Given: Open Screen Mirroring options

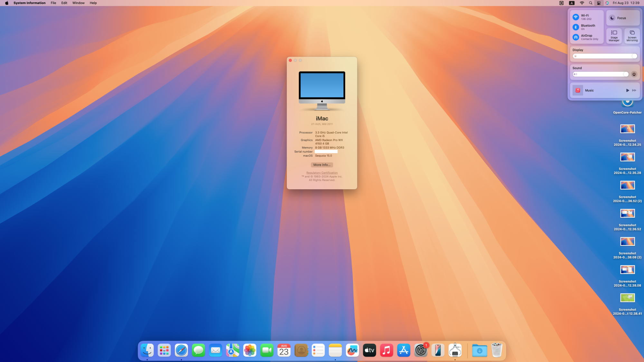Looking at the screenshot, I should click(x=632, y=35).
